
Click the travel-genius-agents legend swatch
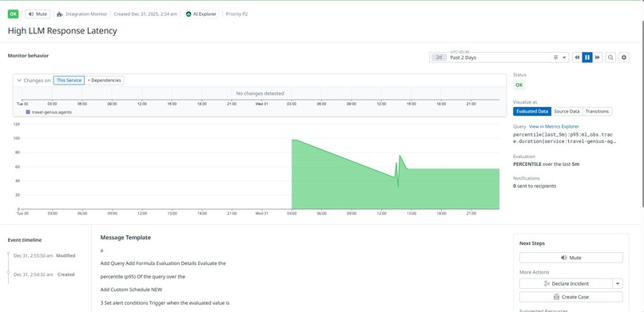(28, 112)
